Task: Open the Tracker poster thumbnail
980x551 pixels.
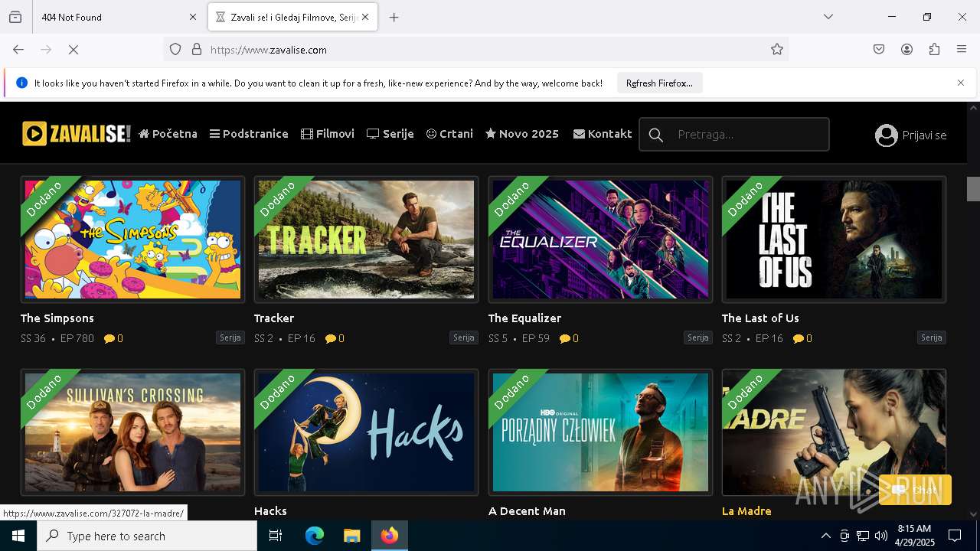Action: click(366, 240)
